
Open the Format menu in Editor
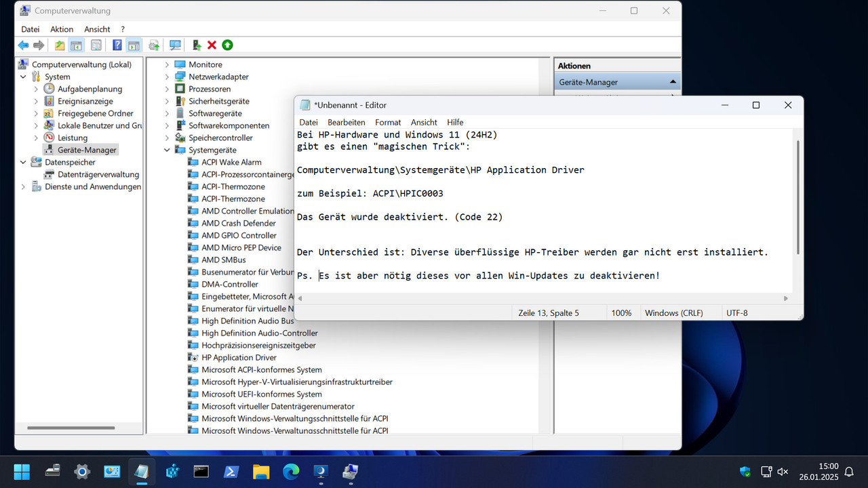(x=388, y=123)
